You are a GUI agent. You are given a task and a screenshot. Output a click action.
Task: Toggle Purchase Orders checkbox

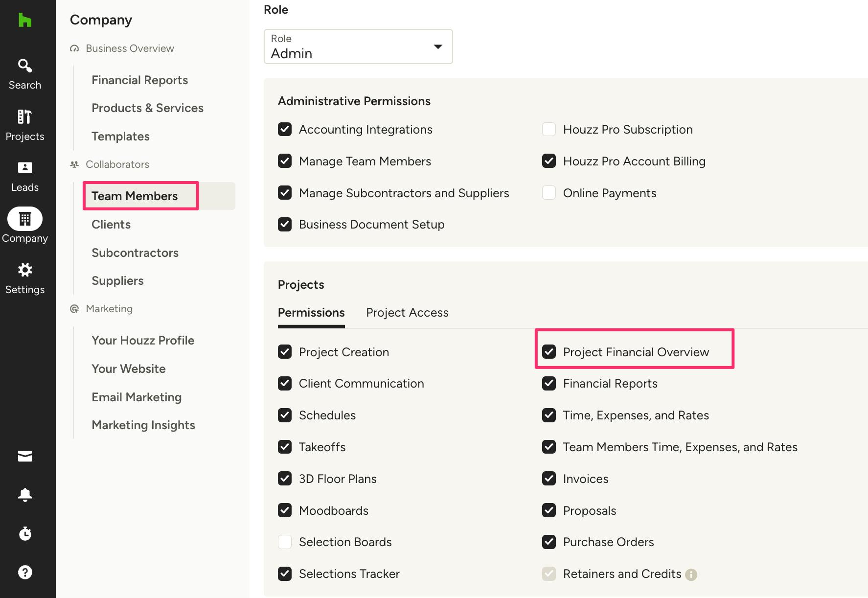(549, 542)
